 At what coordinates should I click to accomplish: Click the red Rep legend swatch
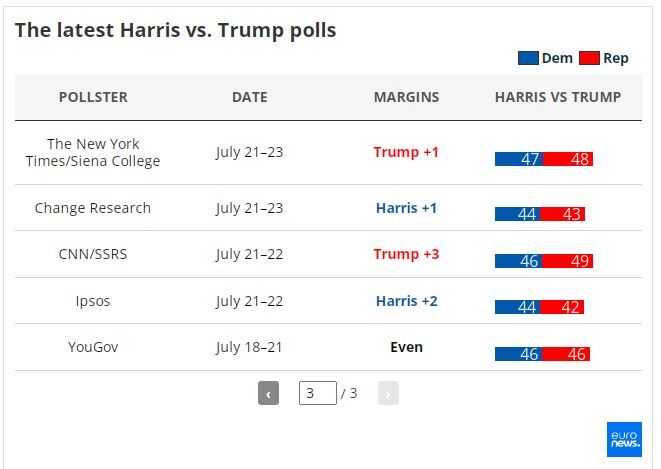pyautogui.click(x=589, y=58)
